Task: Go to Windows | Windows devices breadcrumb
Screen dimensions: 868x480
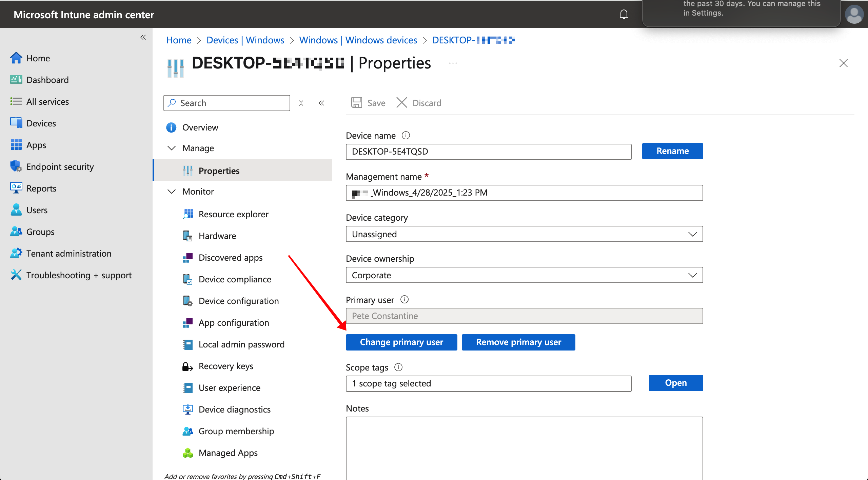Action: (x=358, y=40)
